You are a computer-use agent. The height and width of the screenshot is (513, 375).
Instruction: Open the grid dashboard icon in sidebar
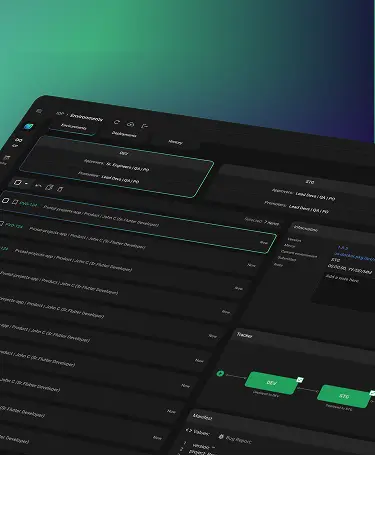pos(18,140)
